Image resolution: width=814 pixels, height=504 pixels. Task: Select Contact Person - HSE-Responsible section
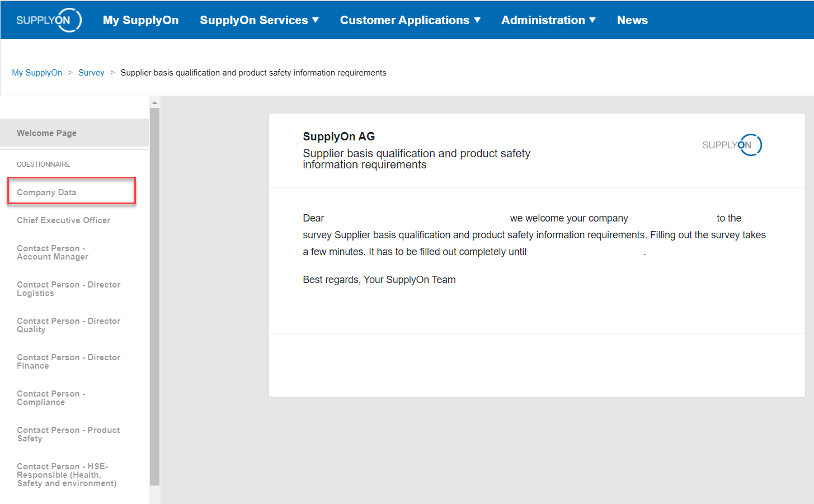pyautogui.click(x=67, y=475)
